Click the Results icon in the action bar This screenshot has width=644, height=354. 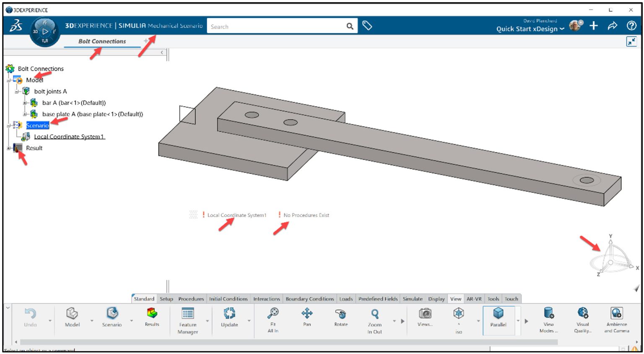(152, 313)
